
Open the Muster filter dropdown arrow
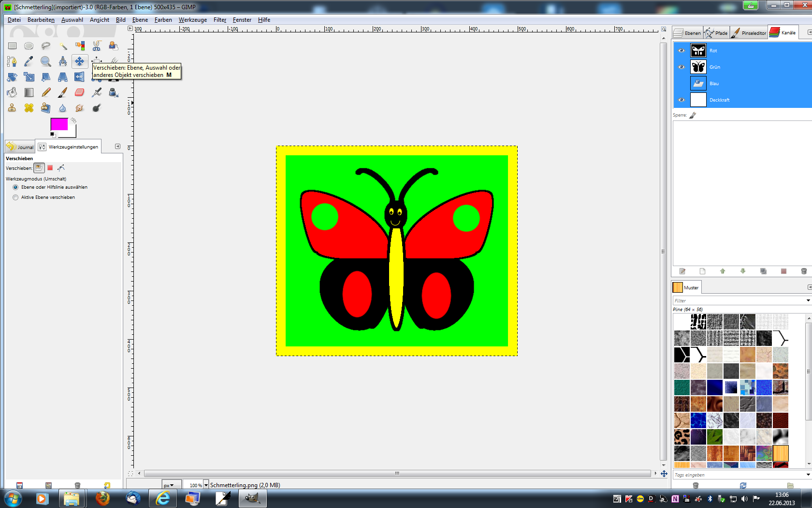point(808,300)
